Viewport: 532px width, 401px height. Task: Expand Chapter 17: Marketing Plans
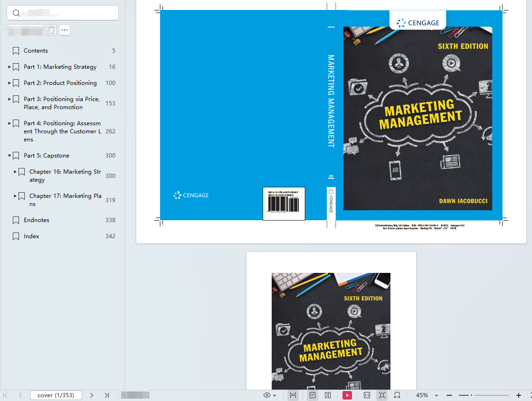15,196
